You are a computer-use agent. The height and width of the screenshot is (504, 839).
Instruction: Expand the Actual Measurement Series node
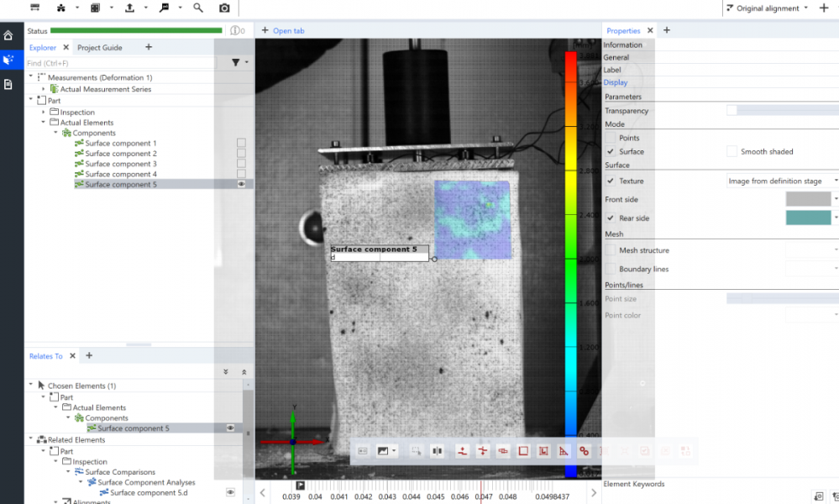coord(44,89)
